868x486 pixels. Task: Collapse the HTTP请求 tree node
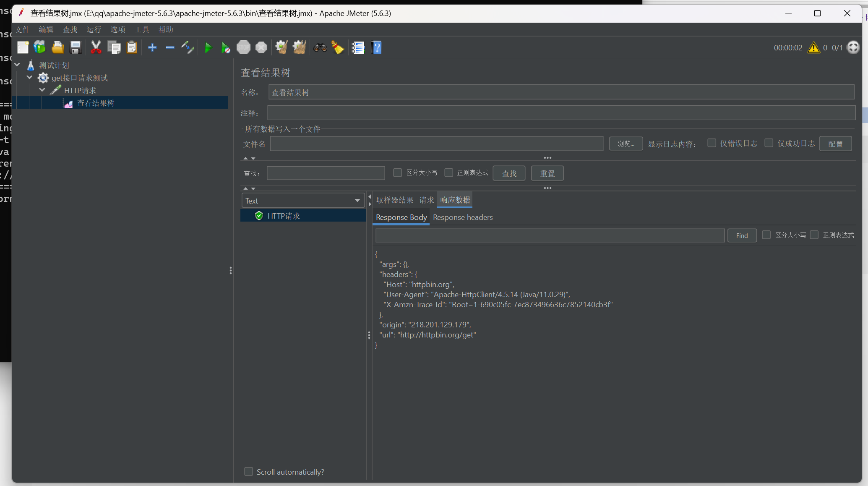pos(42,90)
